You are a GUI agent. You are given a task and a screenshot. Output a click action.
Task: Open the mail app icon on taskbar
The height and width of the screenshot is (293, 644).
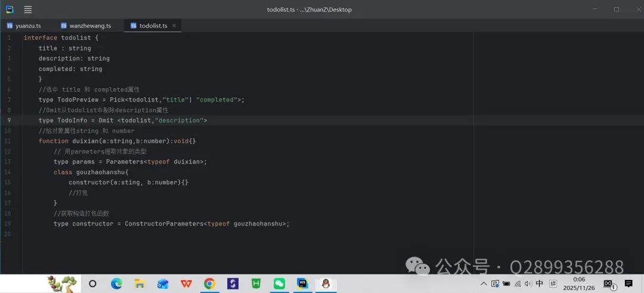(163, 283)
